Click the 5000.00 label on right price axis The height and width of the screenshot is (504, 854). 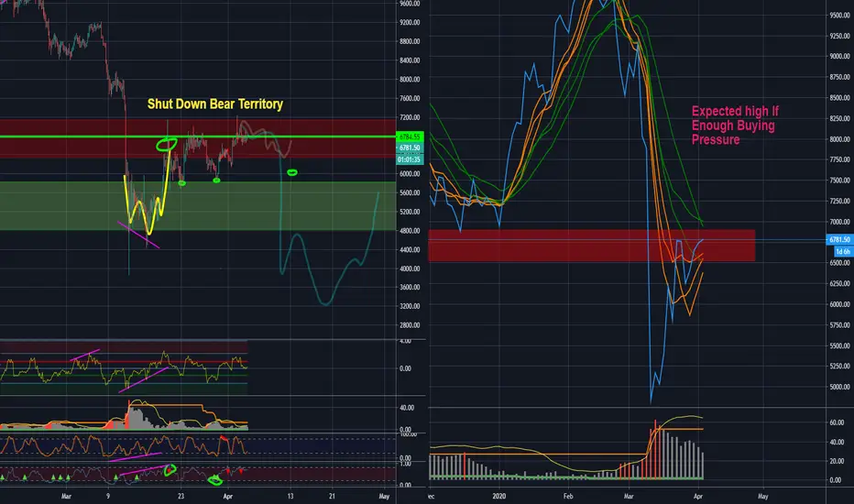[840, 387]
